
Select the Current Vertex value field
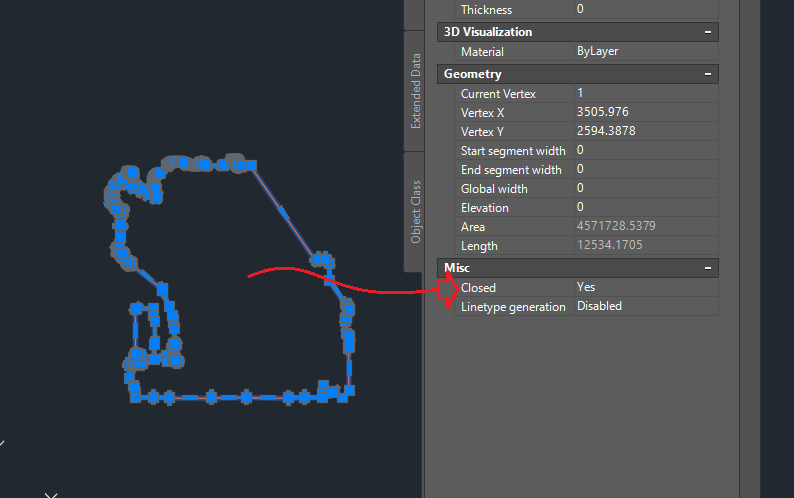point(646,93)
